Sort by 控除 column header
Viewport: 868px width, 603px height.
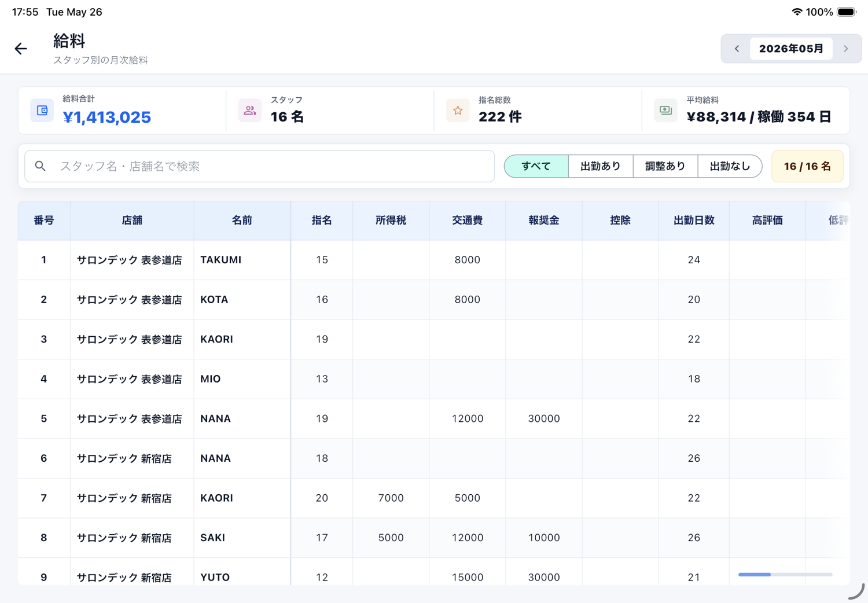620,220
